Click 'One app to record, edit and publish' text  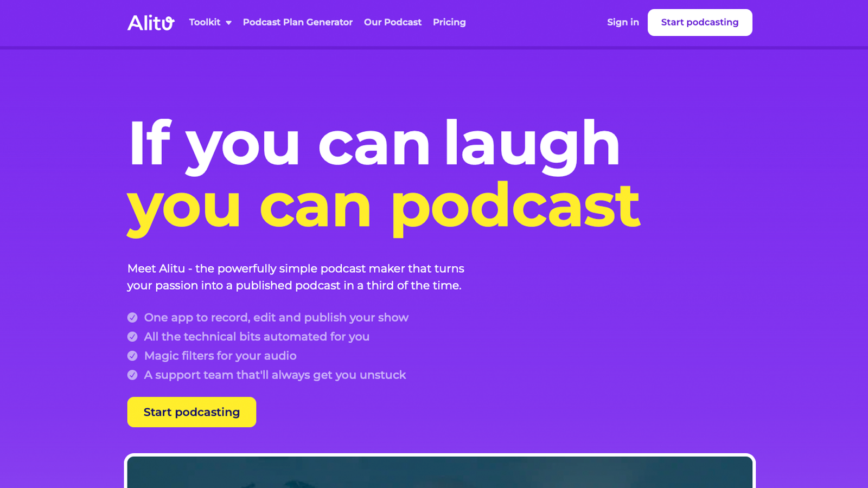click(276, 317)
